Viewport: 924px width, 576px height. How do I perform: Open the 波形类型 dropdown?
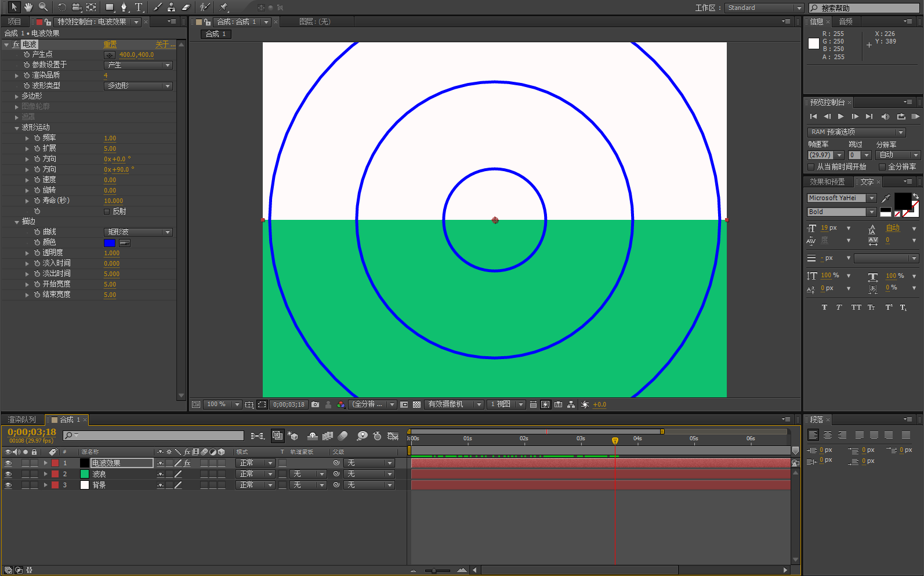pos(138,86)
